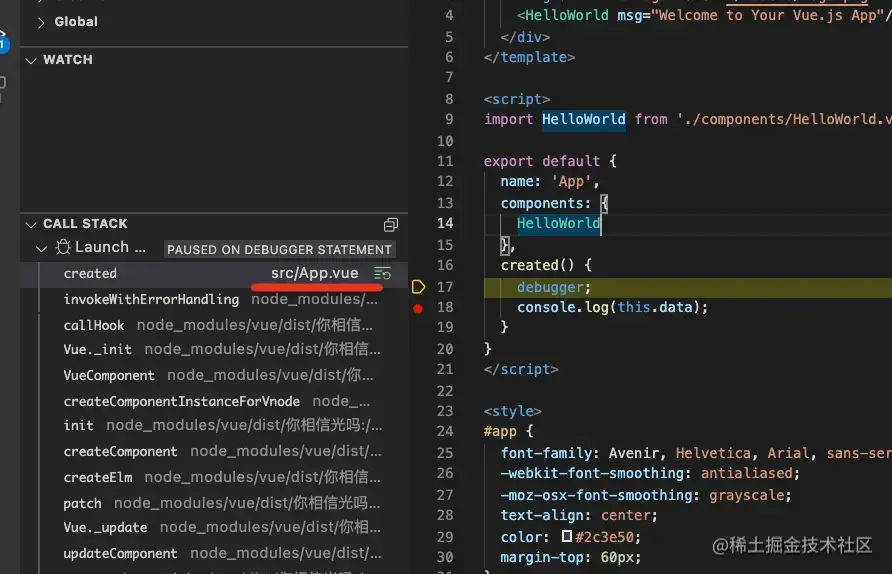
Task: Click restart frame icon on created row
Action: pos(383,274)
